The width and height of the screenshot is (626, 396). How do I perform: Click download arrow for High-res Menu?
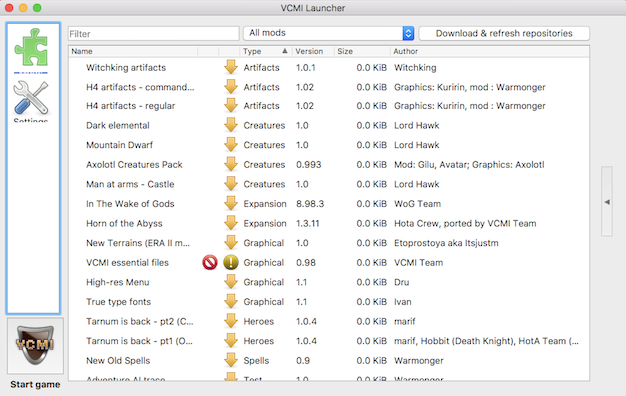coord(231,282)
